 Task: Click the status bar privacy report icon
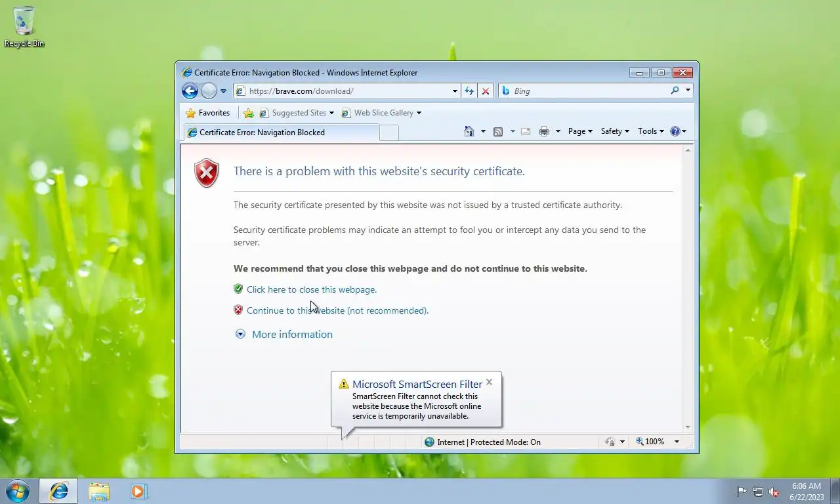tap(610, 442)
